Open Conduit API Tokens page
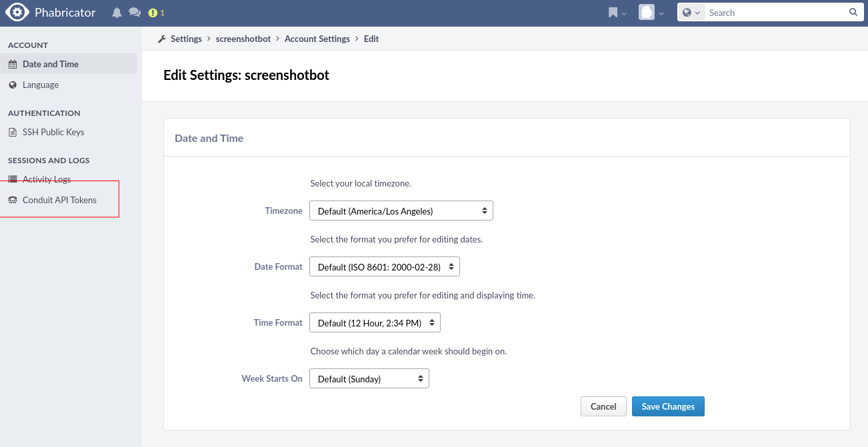This screenshot has height=447, width=868. coord(59,201)
